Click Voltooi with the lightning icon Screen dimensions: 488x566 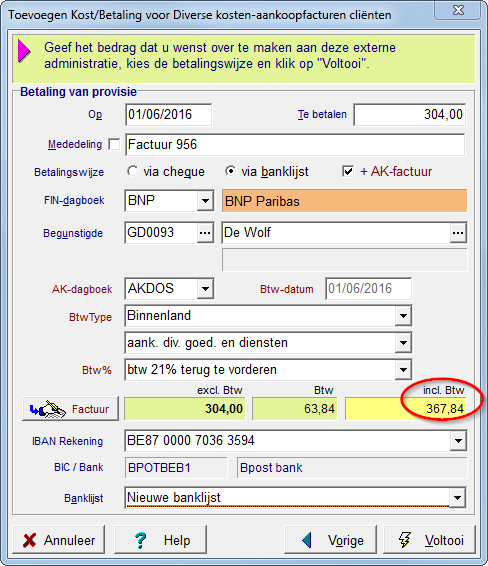430,540
